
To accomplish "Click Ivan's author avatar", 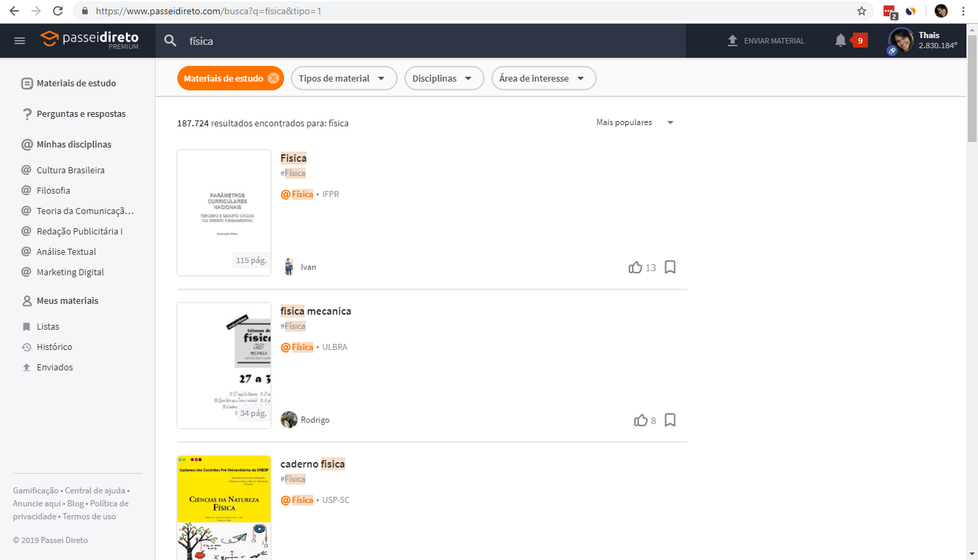I will click(x=289, y=267).
